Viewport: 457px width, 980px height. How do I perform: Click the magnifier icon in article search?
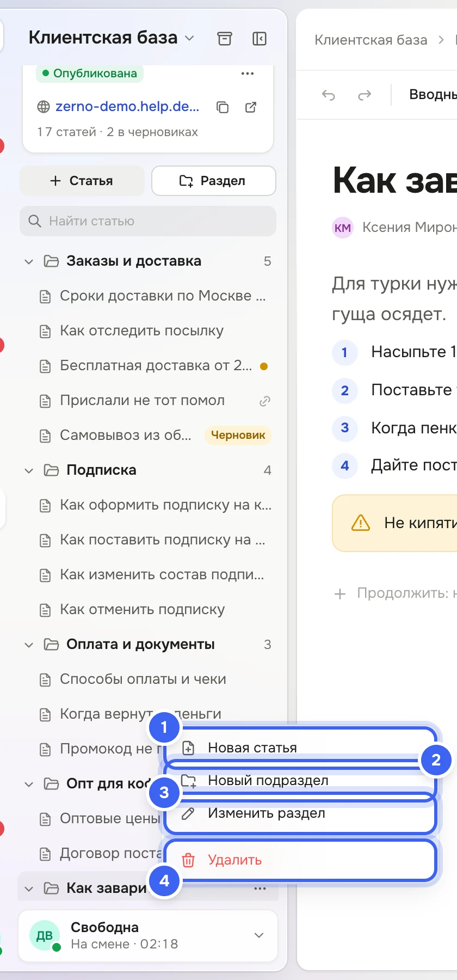coord(35,221)
